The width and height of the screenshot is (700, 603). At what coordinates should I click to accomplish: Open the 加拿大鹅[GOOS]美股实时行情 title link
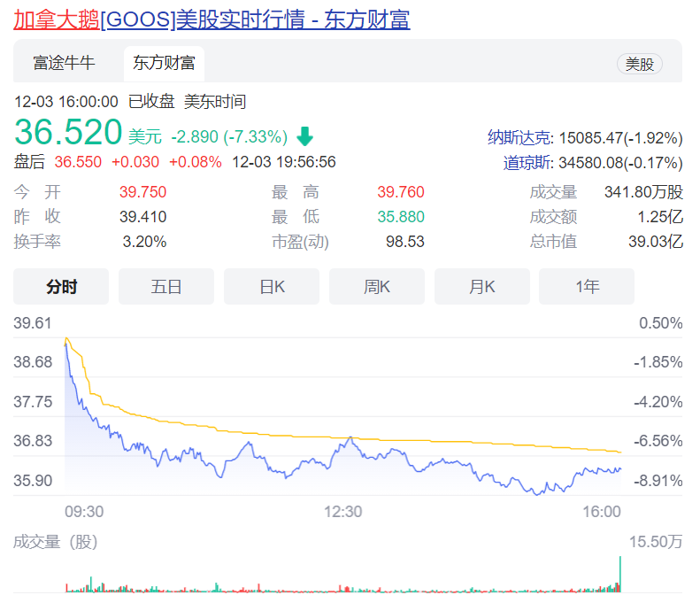pyautogui.click(x=212, y=19)
